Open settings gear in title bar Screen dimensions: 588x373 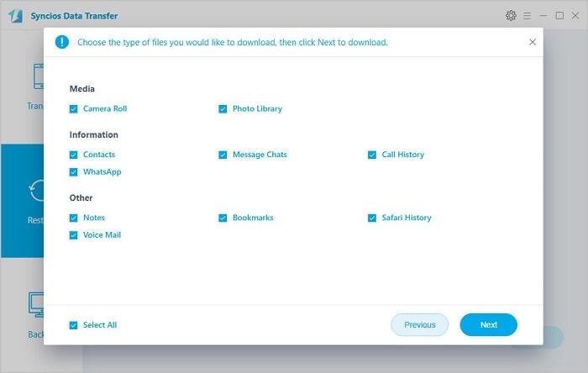(x=511, y=15)
